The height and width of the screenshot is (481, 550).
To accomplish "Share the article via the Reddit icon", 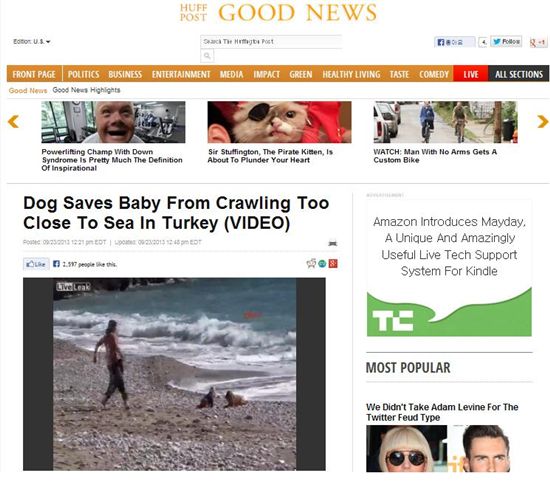I will coord(311,263).
